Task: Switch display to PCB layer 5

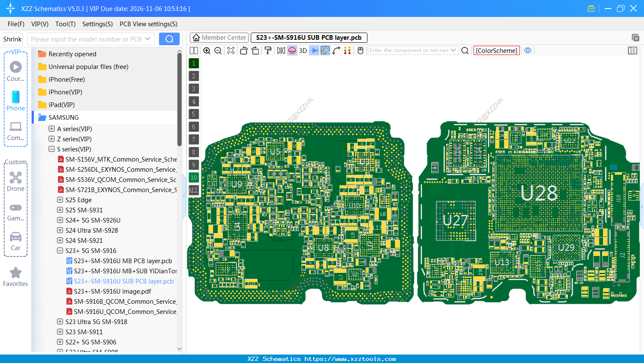Action: (x=194, y=114)
